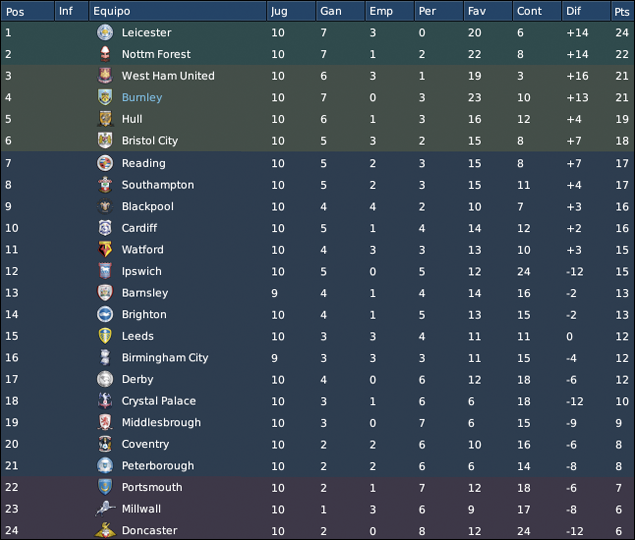
Task: Open the Burnley team link
Action: (142, 97)
